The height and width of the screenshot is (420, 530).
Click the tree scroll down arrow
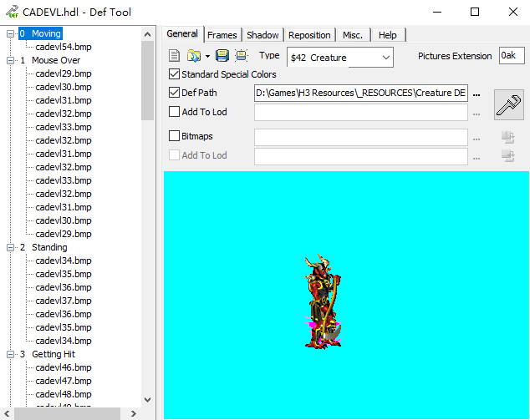pos(147,400)
